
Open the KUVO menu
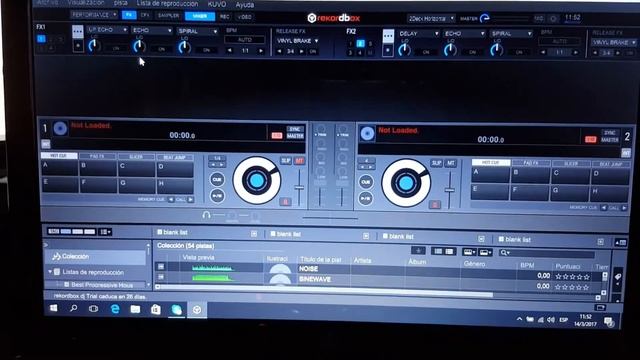click(217, 4)
